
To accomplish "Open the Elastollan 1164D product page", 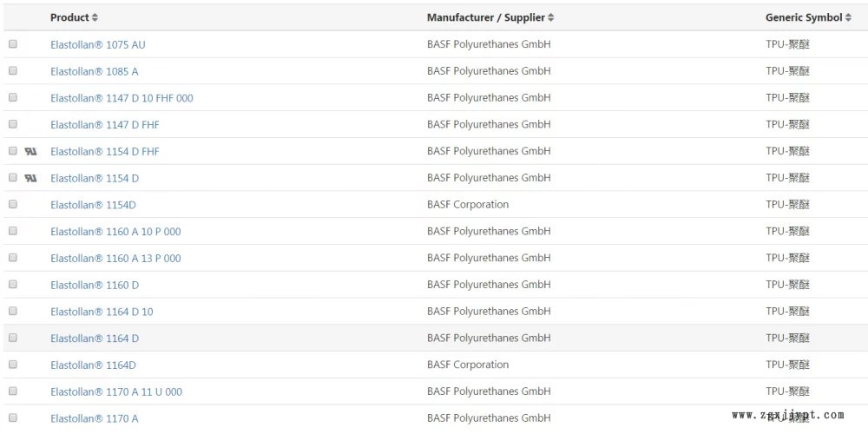I will 93,365.
